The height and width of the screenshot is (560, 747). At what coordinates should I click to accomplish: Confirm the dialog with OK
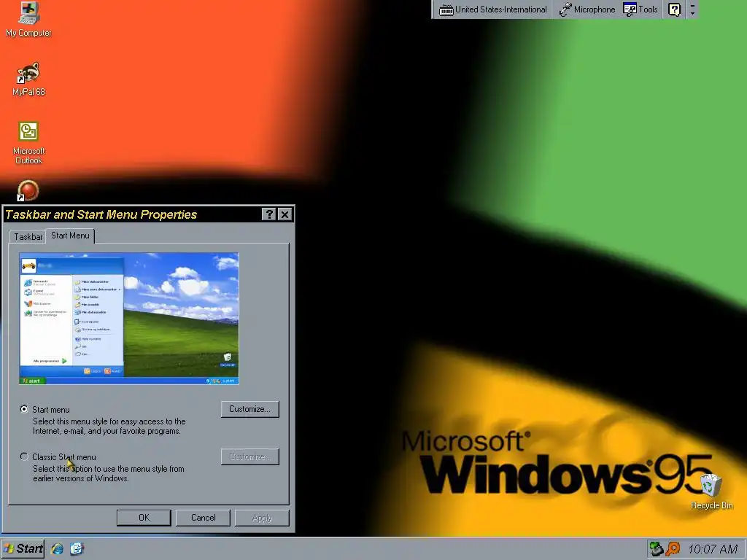coord(144,518)
